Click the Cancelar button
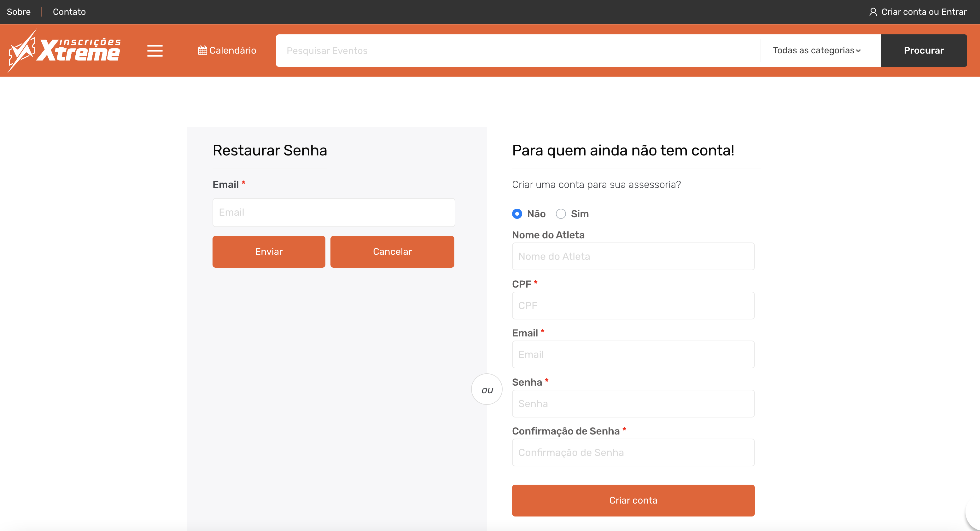980x531 pixels. coord(392,251)
